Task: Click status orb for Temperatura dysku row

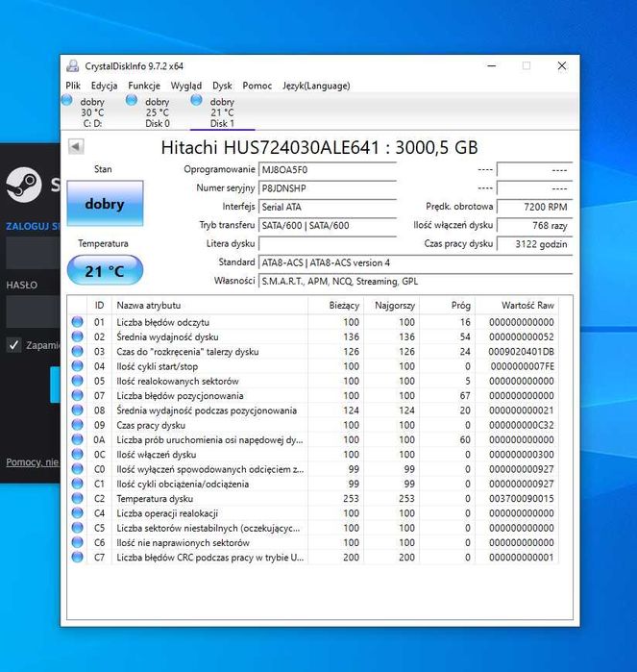Action: (x=78, y=498)
